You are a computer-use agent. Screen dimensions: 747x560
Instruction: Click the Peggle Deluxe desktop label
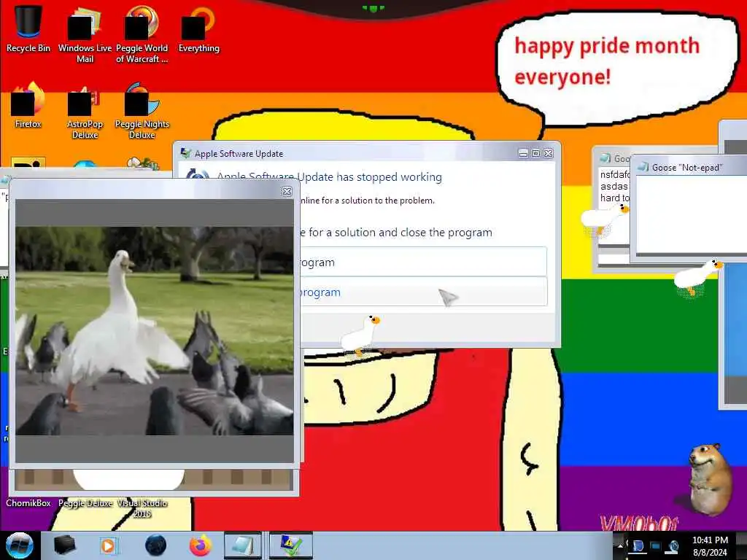point(85,503)
